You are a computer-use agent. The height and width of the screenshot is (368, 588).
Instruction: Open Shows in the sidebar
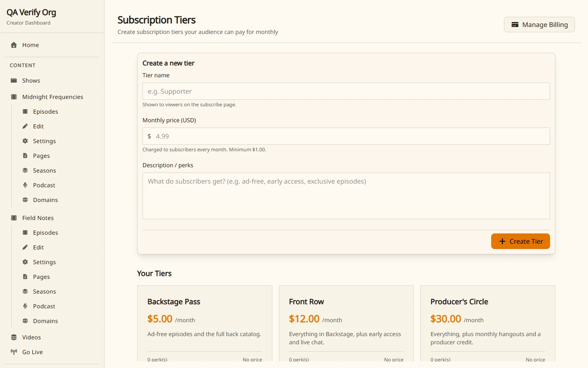click(52, 81)
